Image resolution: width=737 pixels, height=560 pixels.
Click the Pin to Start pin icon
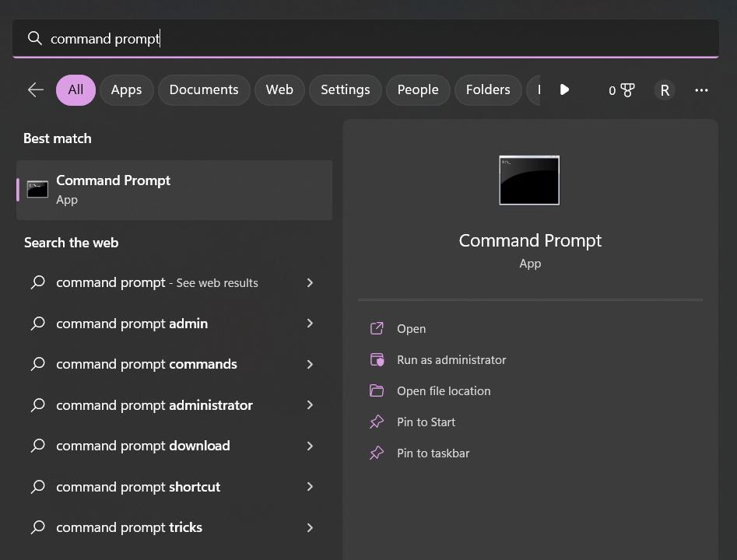(x=377, y=422)
